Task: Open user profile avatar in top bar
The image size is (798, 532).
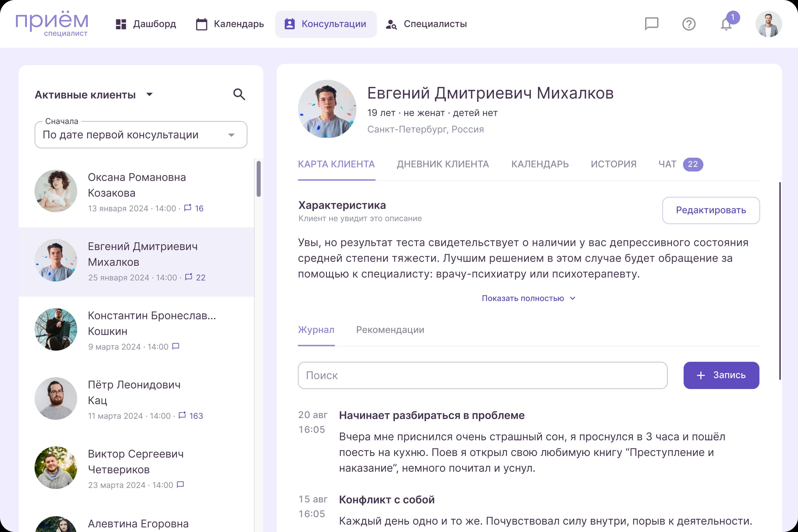Action: click(x=768, y=24)
